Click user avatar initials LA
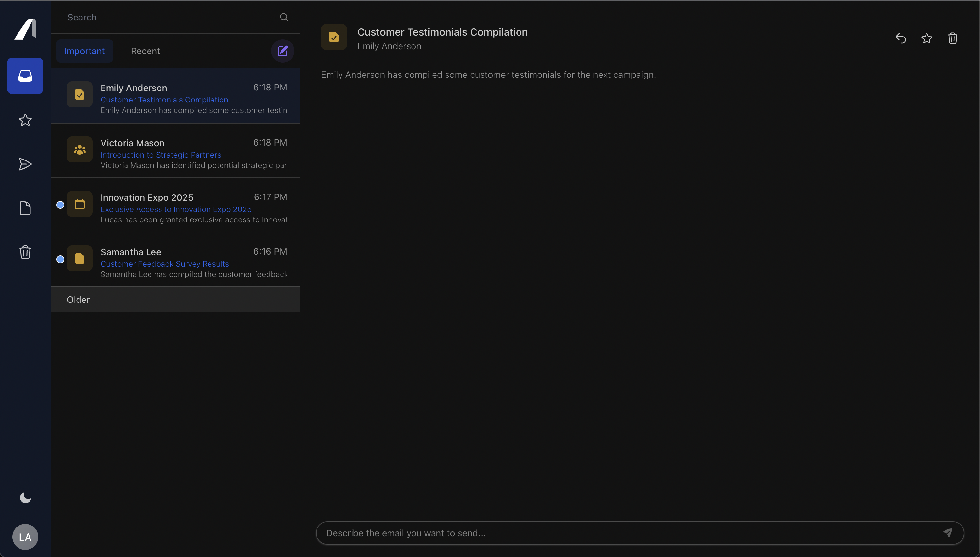This screenshot has width=980, height=557. (x=25, y=537)
